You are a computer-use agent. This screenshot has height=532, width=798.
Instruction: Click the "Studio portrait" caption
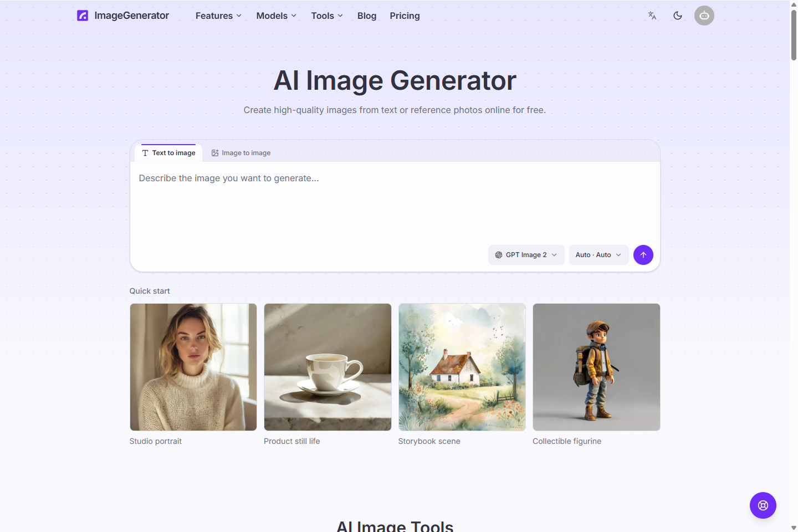point(156,441)
